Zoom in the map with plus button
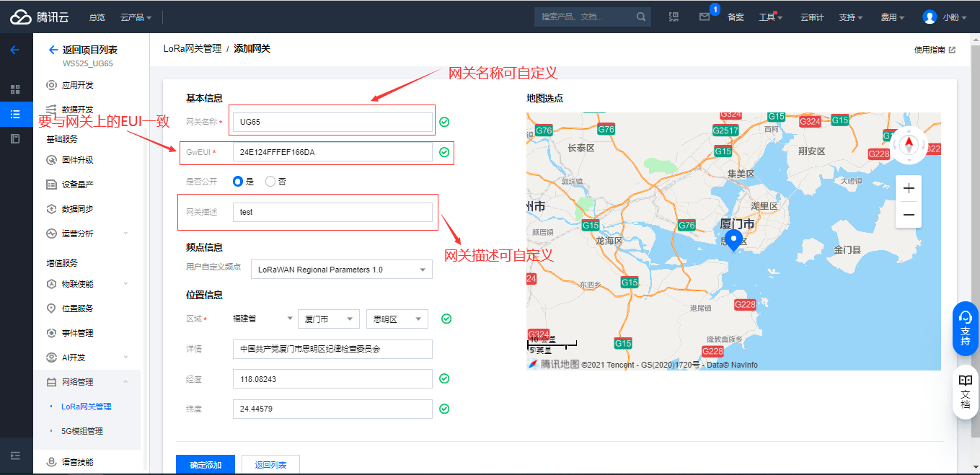The image size is (980, 475). pyautogui.click(x=909, y=189)
